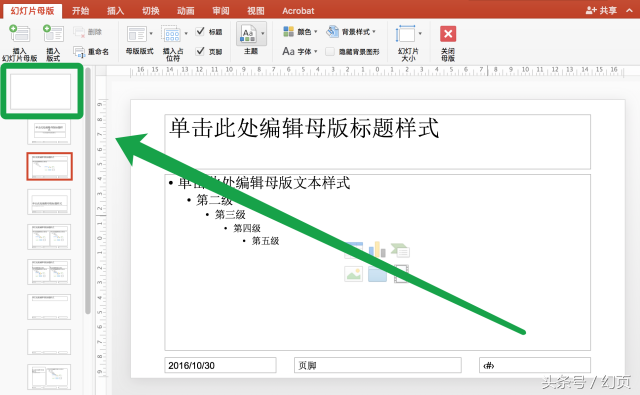
Task: Click Insert Layout icon
Action: coord(53,33)
